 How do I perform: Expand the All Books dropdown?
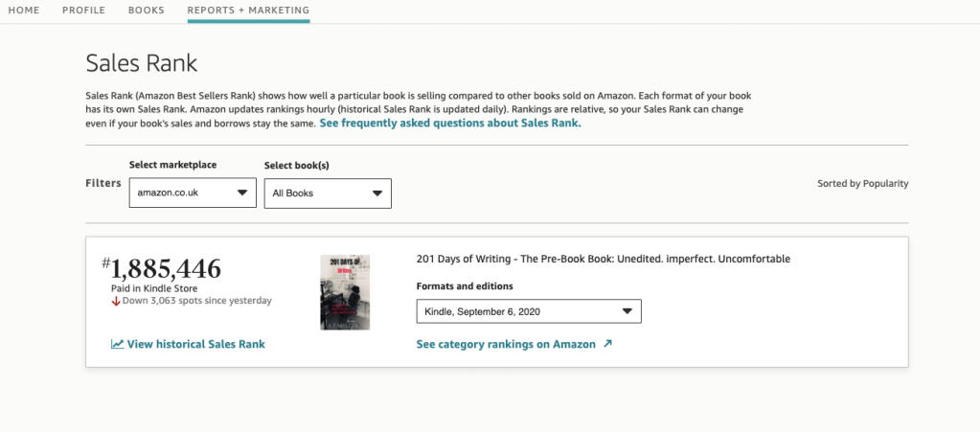pos(328,193)
